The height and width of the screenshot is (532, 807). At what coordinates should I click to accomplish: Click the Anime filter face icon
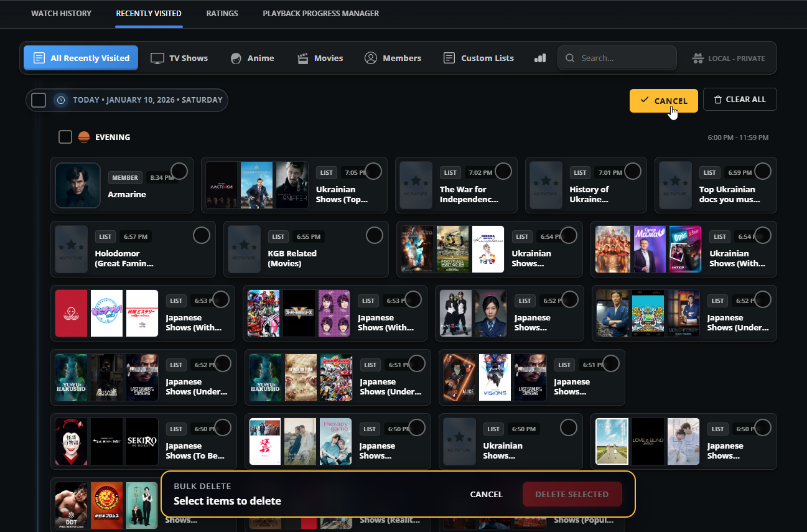coord(236,58)
